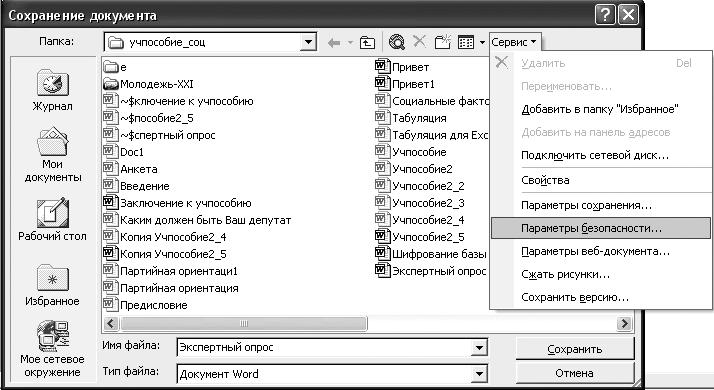
Task: Select Партийная ориентация file
Action: pos(171,288)
